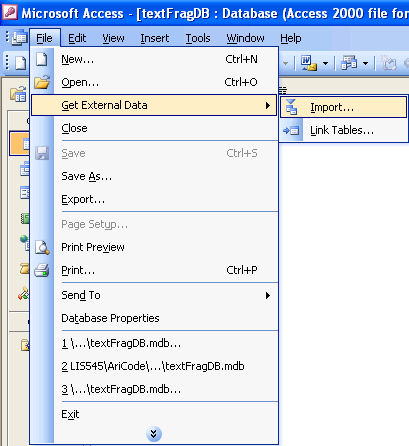Click Exit at bottom of File menu
The image size is (409, 446).
70,414
